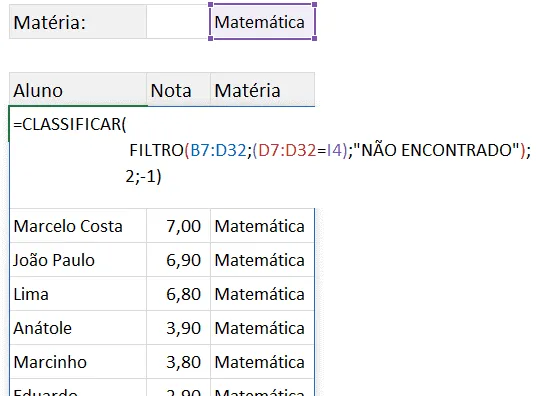Select the Anátole cell

[x=78, y=328]
